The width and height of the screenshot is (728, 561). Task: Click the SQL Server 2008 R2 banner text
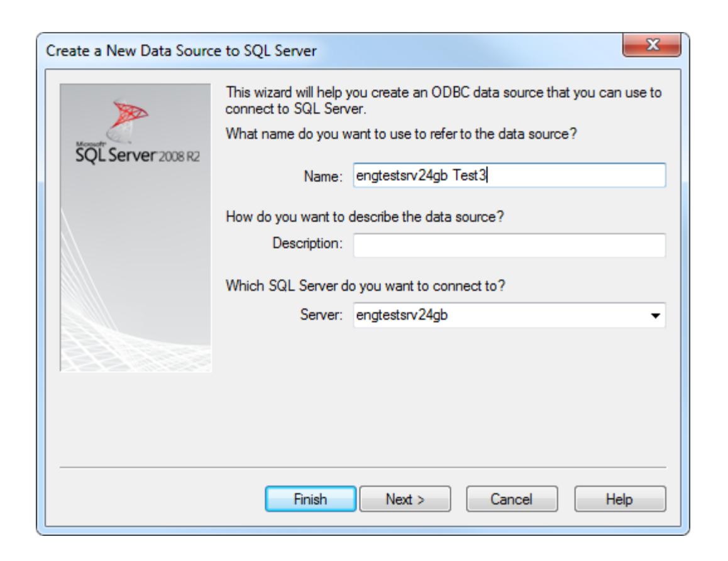tap(138, 154)
